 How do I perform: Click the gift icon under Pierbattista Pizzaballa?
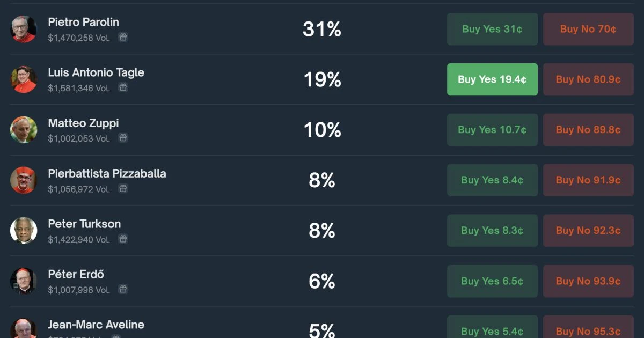pyautogui.click(x=123, y=188)
